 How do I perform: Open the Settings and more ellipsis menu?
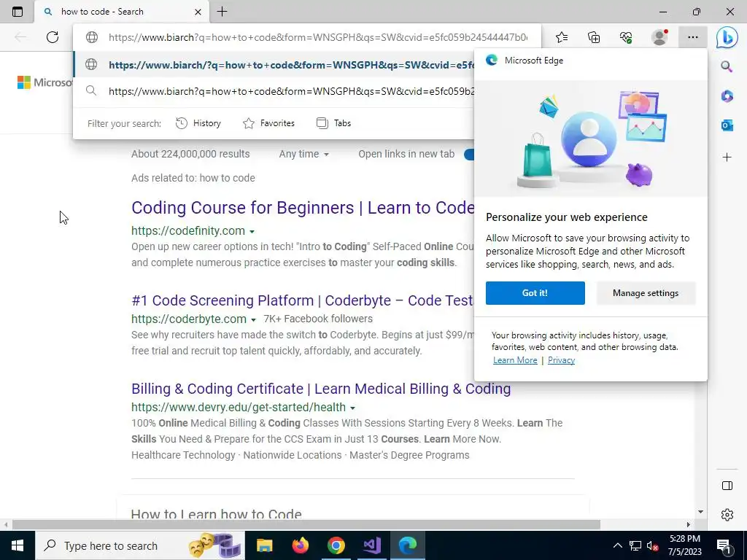(x=693, y=37)
